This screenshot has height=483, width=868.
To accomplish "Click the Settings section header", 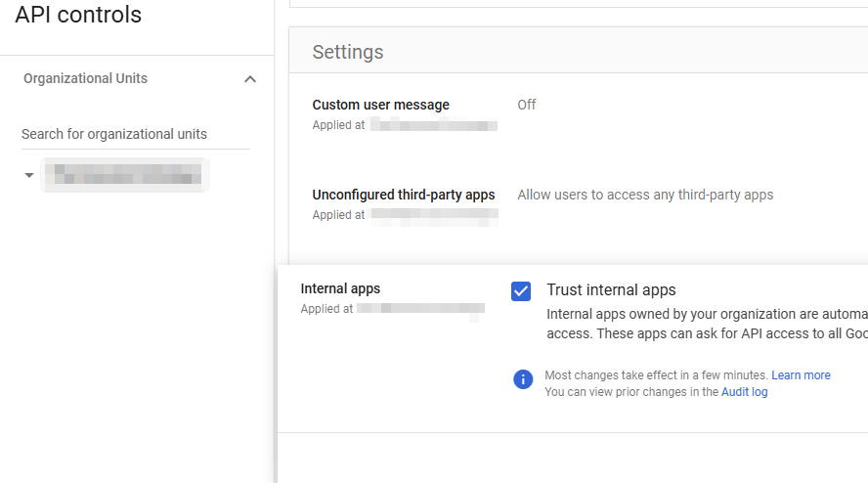I will point(348,53).
